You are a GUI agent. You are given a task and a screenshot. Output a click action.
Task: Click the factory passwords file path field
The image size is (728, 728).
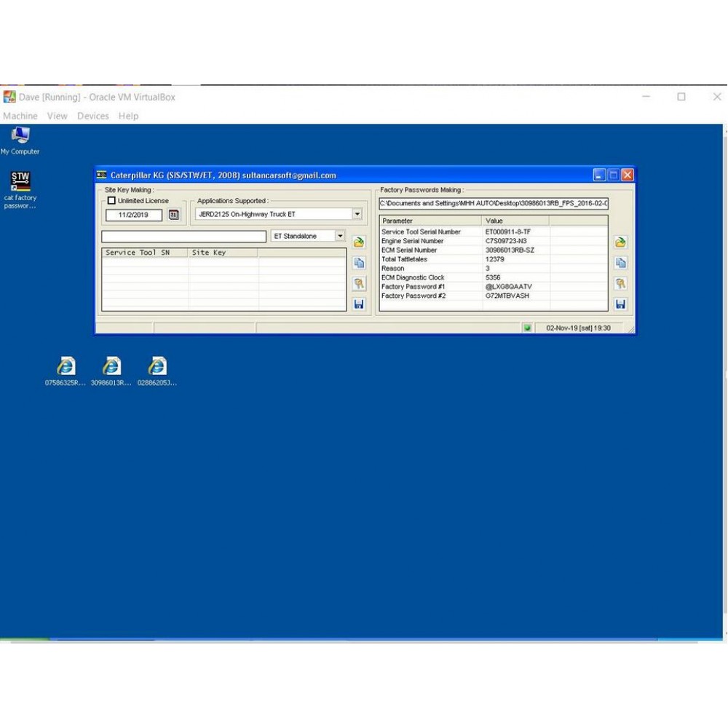pyautogui.click(x=494, y=204)
